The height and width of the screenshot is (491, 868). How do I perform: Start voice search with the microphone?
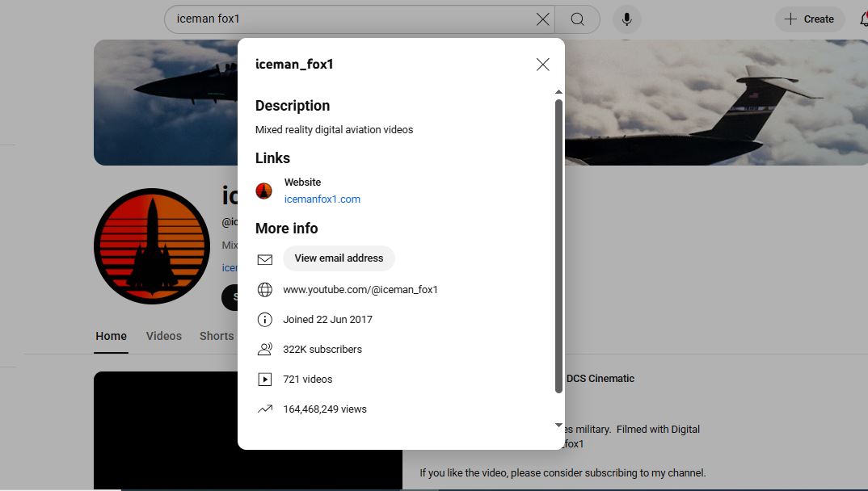click(626, 19)
